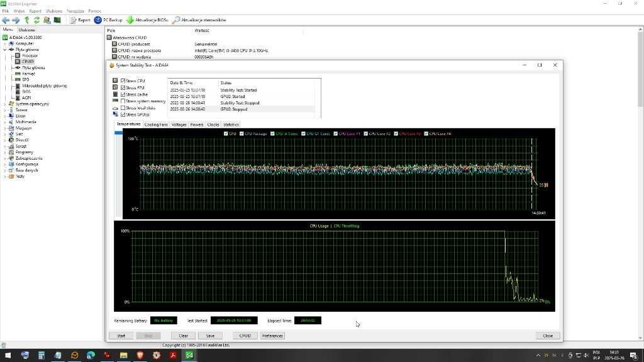Click the user manage icon in toolbar

[47, 20]
